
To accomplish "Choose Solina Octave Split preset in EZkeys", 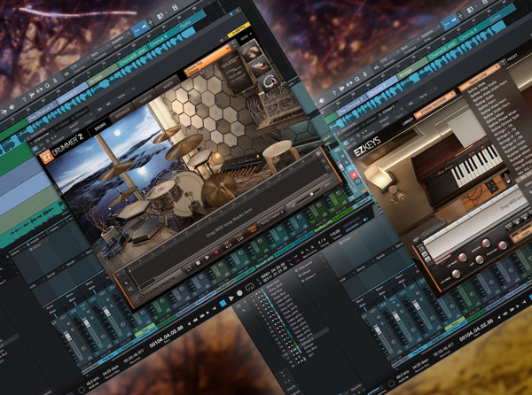I will pos(505,124).
